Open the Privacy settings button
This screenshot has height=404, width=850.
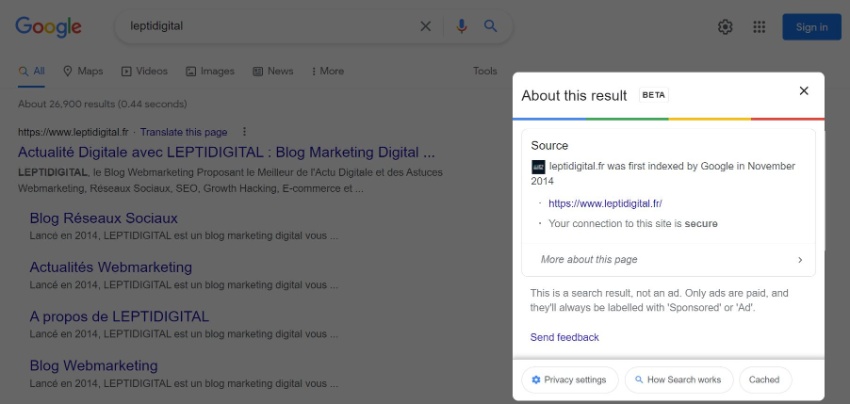[x=570, y=380]
